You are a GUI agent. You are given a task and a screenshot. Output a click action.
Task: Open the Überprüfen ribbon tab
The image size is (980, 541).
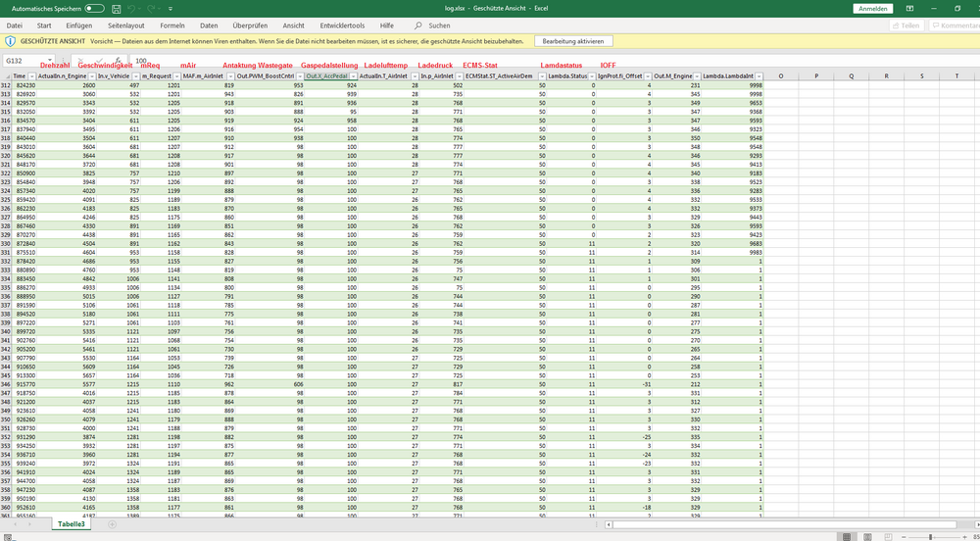pyautogui.click(x=250, y=25)
